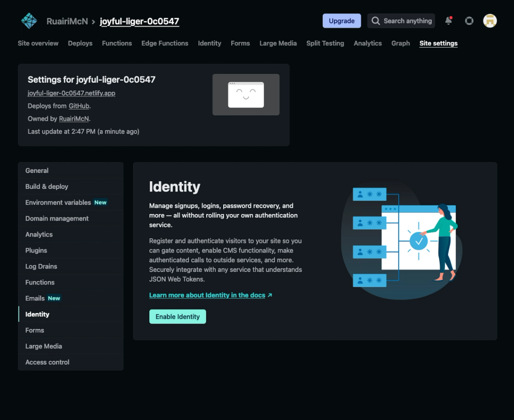Screen dimensions: 514x420
Task: Open the Graph tab
Action: pos(401,43)
